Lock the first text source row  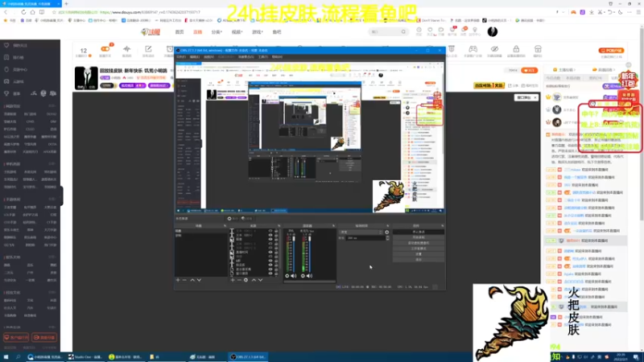(x=276, y=231)
